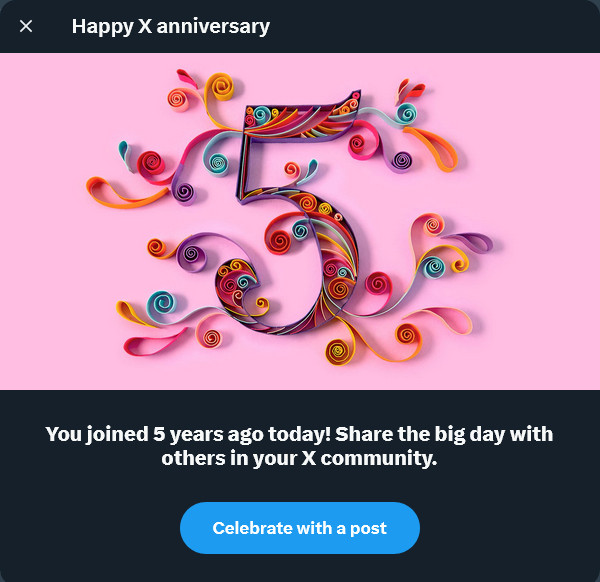600x582 pixels.
Task: Close the Happy X anniversary dialog
Action: (26, 26)
